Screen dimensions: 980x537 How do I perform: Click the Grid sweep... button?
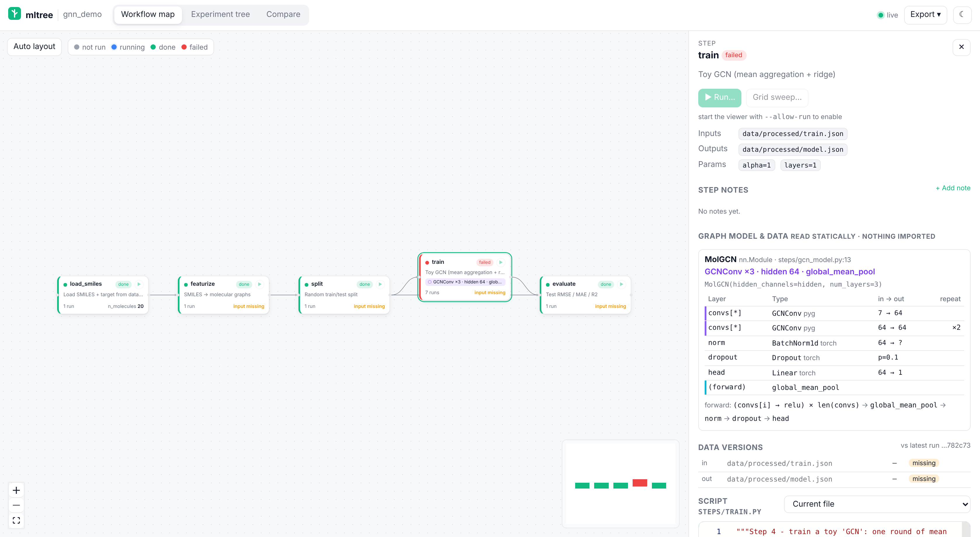click(x=777, y=97)
